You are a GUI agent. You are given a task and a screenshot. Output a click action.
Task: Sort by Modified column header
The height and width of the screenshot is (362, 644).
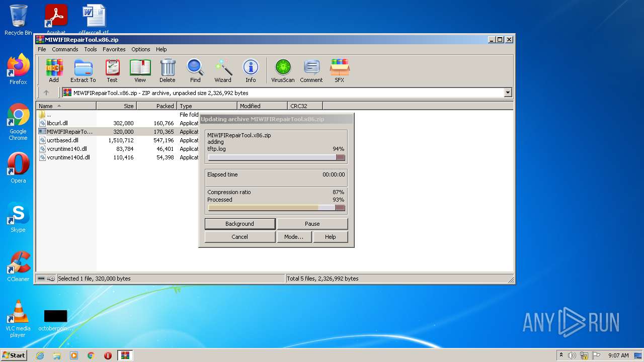(263, 106)
